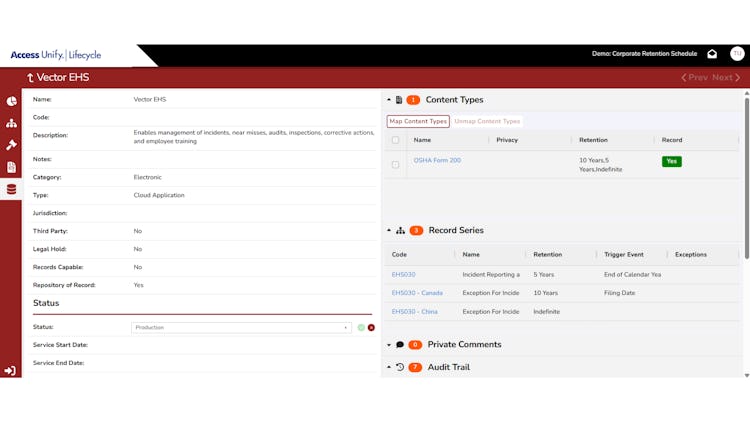Sort Content Types by Retention column
Image resolution: width=750 pixels, height=422 pixels.
tap(593, 140)
